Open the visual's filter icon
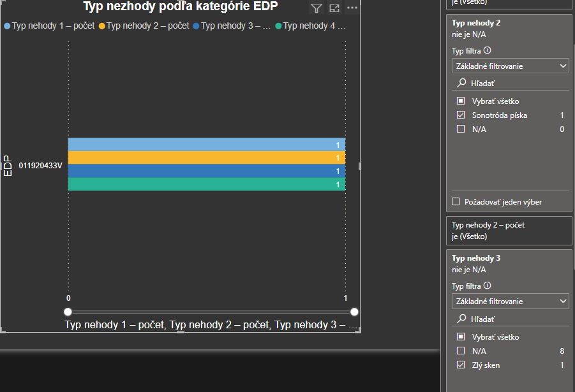The width and height of the screenshot is (575, 392). coord(316,8)
